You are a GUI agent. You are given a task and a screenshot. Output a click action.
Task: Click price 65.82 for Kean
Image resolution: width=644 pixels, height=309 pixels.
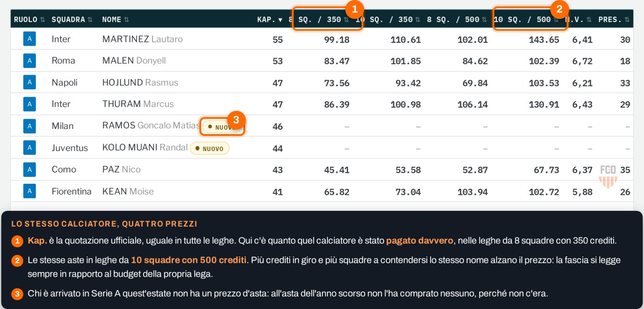(x=337, y=192)
